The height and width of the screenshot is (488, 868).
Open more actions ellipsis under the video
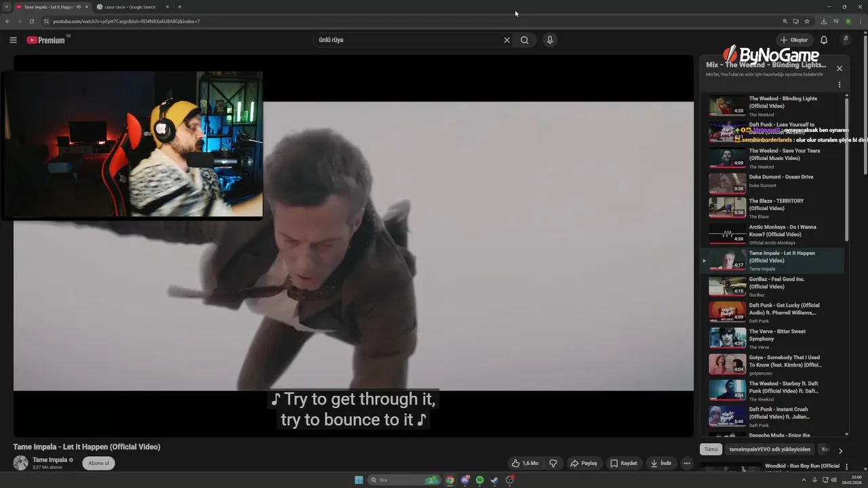pos(687,464)
